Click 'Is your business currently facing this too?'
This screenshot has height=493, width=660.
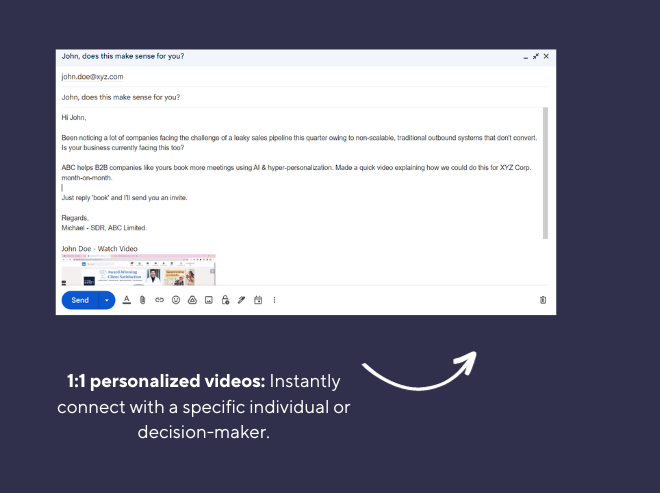tap(123, 148)
